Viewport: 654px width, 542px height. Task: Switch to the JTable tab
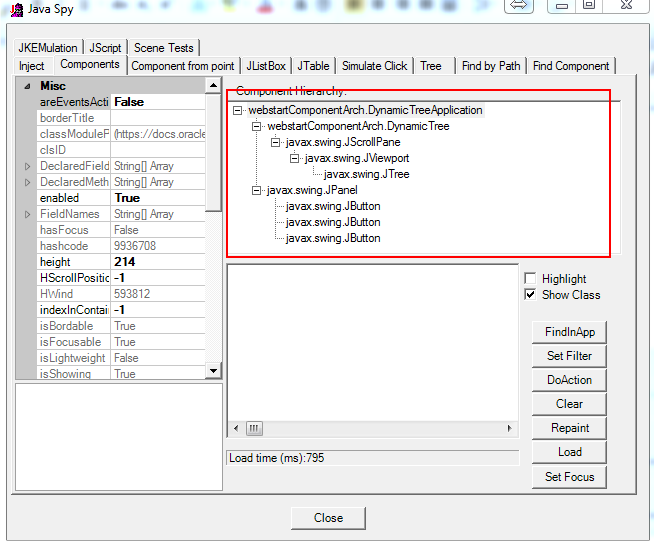313,66
